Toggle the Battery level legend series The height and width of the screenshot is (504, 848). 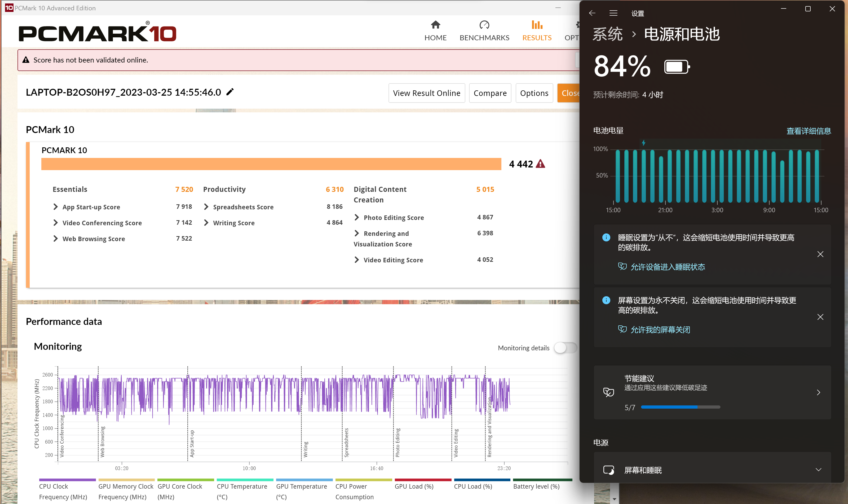coord(537,486)
